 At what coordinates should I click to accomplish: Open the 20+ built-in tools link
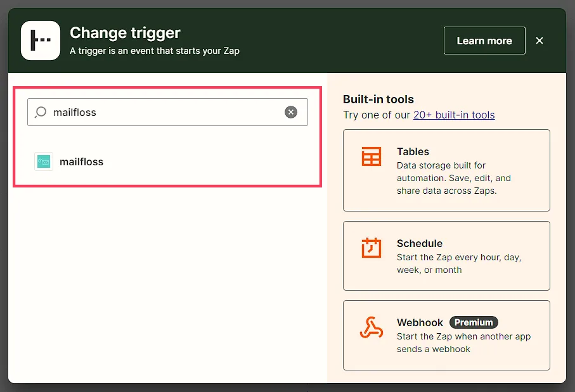tap(454, 115)
